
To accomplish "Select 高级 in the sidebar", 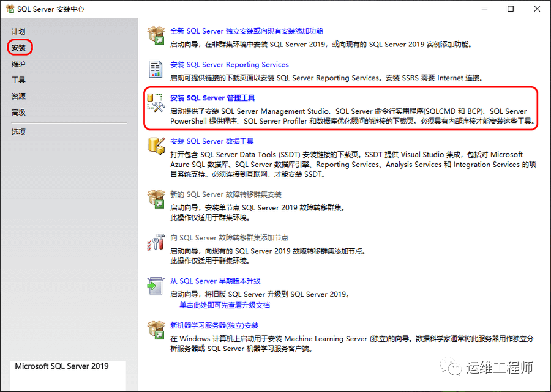I will point(18,113).
